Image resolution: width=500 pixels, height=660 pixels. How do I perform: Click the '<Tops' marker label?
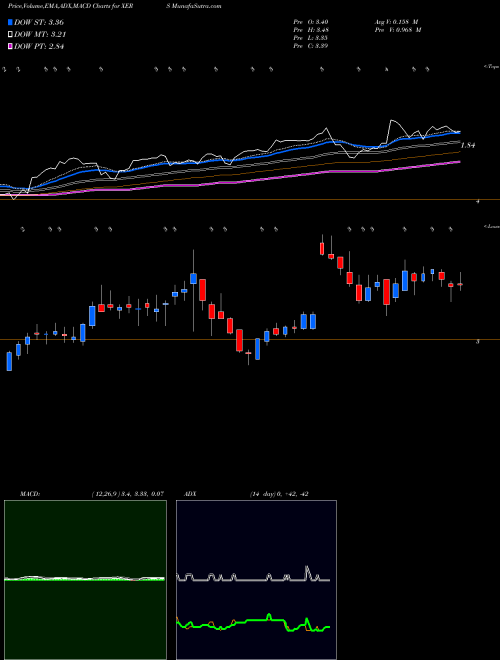491,67
